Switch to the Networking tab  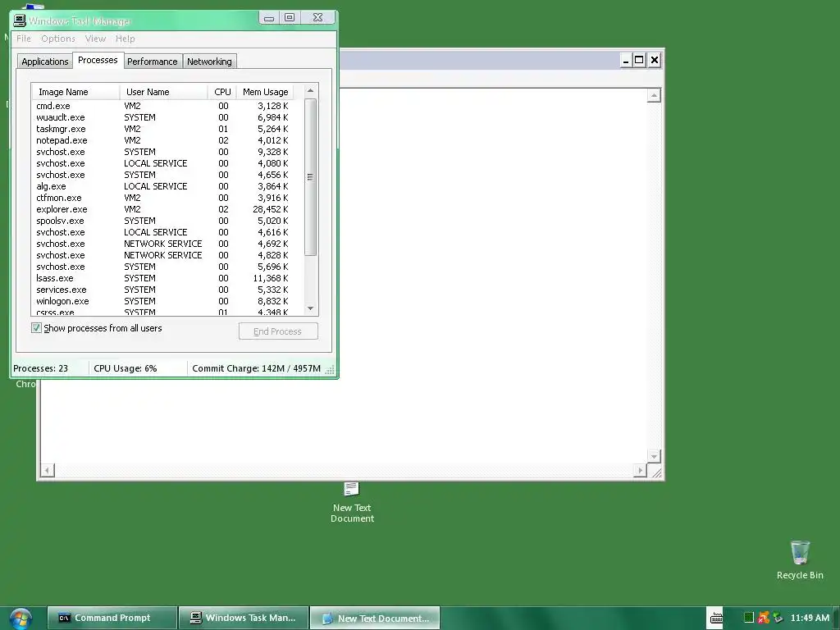click(209, 62)
